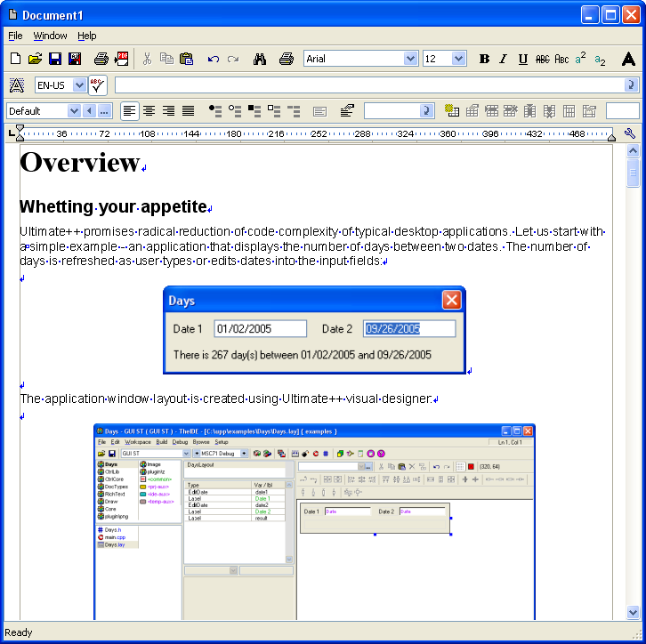Click the Open file folder icon
This screenshot has height=644, width=646.
click(x=35, y=59)
